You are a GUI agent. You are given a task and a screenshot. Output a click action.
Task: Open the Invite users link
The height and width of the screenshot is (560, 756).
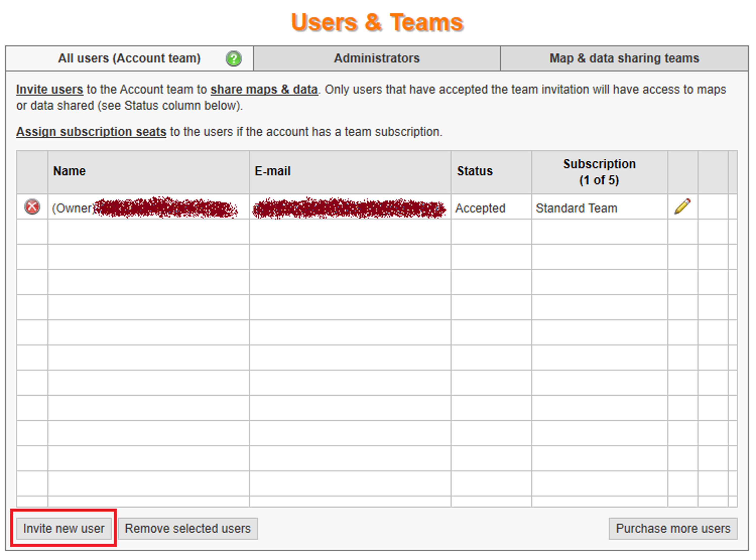(x=50, y=89)
